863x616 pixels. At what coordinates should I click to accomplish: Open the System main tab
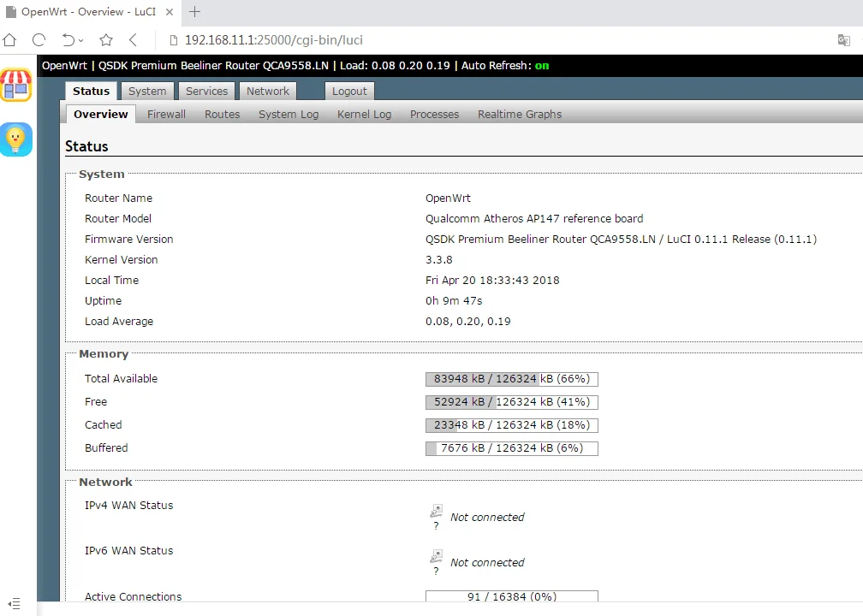pos(147,92)
